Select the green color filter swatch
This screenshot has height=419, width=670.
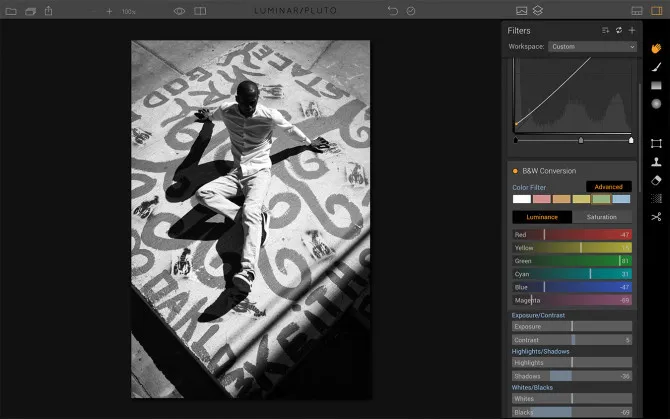[601, 199]
